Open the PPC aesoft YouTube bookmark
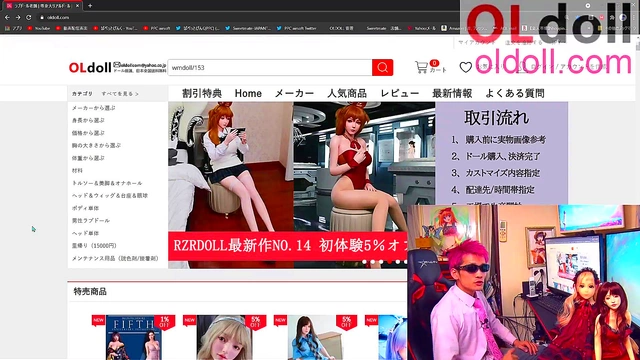Viewport: 640px width, 360px height. 157,28
